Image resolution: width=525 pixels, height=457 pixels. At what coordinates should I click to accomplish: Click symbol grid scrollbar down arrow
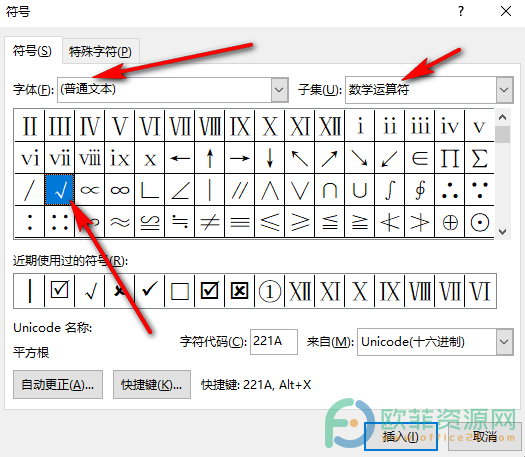point(502,231)
